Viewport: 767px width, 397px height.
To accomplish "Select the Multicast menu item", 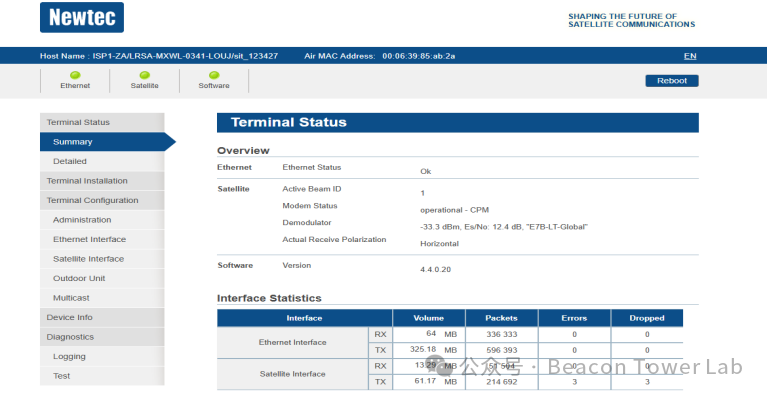I will tap(102, 298).
